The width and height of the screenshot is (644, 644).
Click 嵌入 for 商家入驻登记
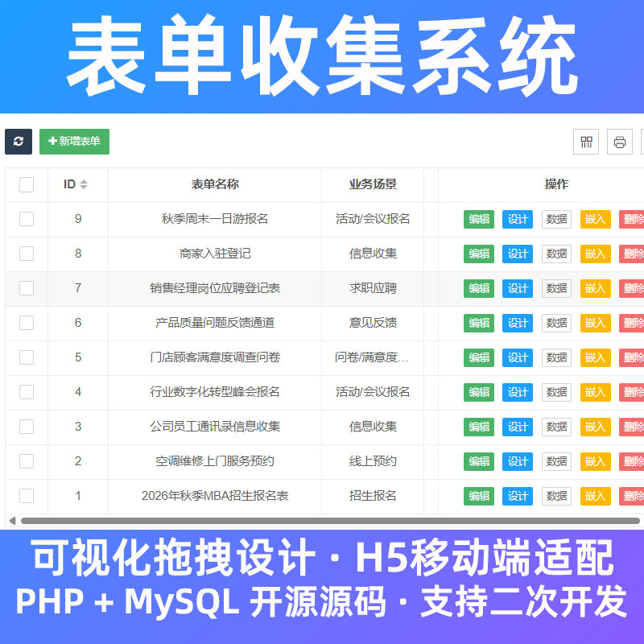click(596, 254)
